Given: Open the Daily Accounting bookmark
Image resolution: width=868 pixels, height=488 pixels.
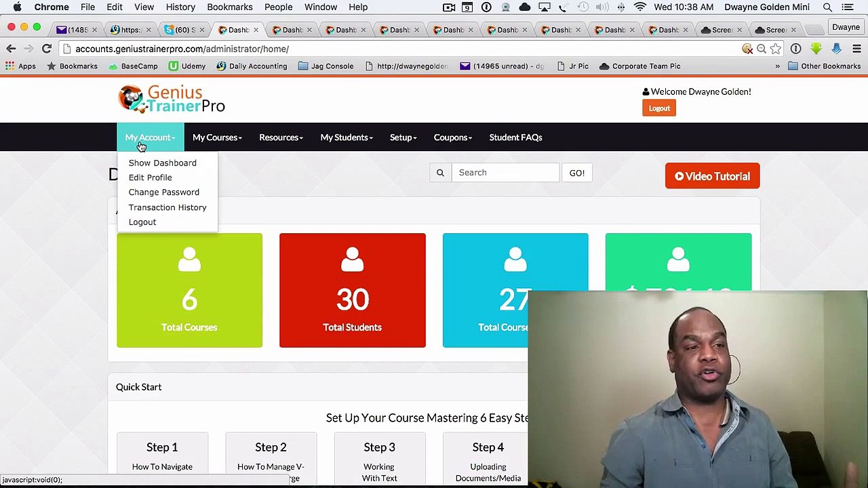Looking at the screenshot, I should (252, 66).
